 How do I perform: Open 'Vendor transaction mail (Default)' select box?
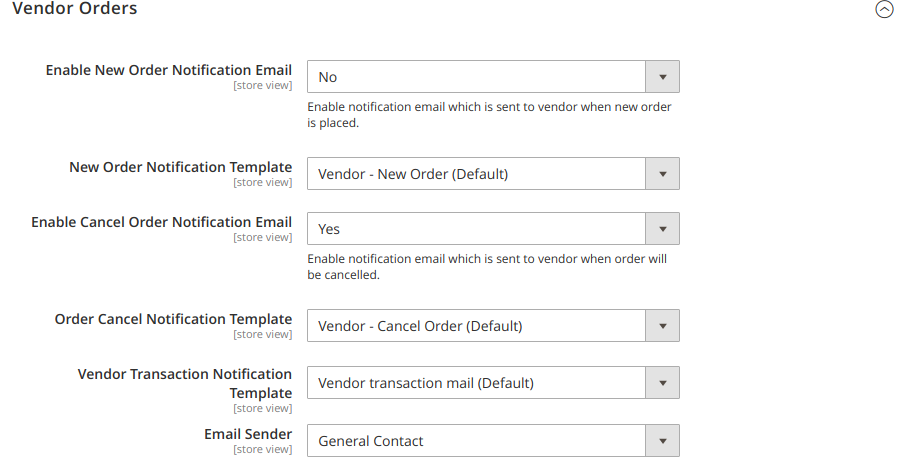click(x=476, y=383)
